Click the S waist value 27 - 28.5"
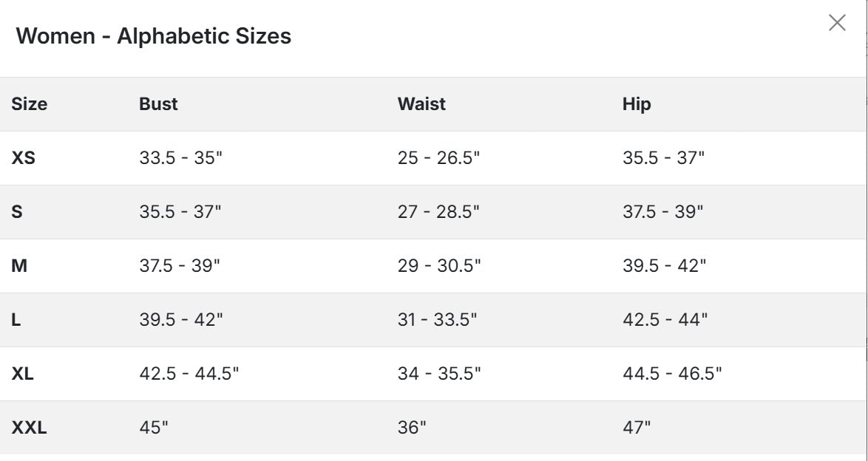Image resolution: width=868 pixels, height=461 pixels. point(438,212)
